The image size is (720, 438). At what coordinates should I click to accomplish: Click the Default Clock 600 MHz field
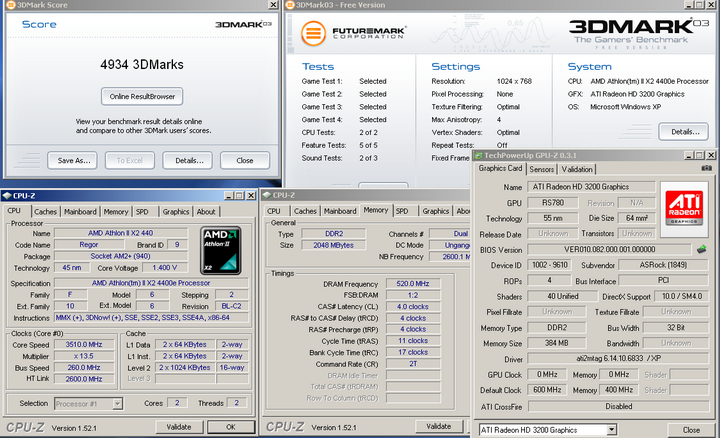(547, 390)
